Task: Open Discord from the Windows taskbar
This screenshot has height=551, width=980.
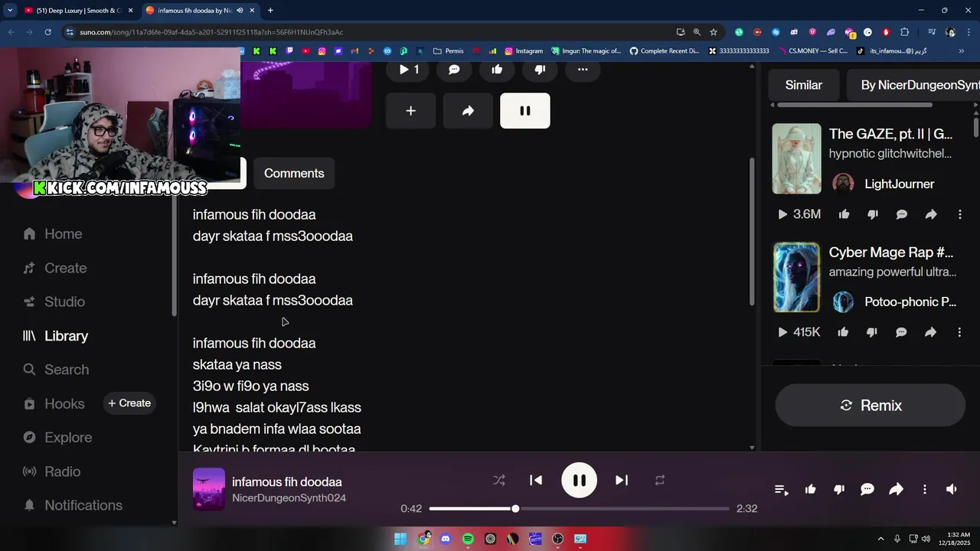Action: [446, 539]
